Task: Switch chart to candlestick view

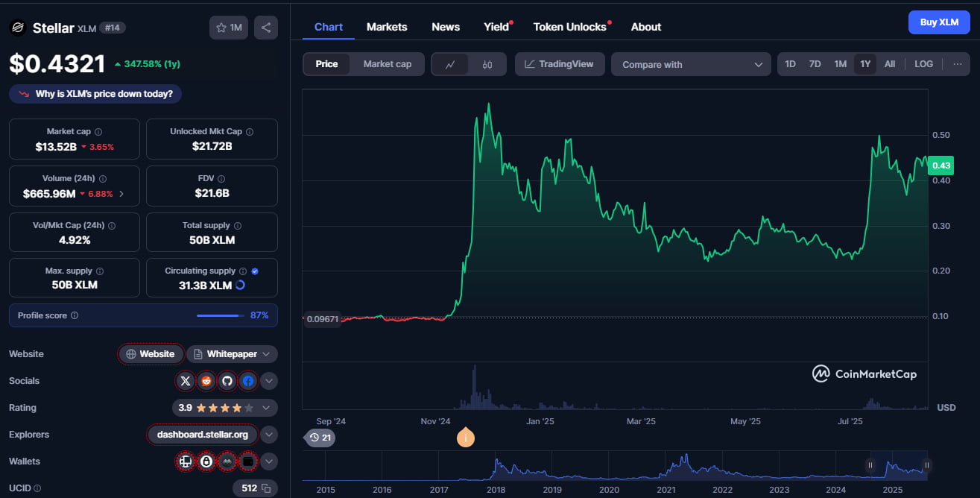Action: pyautogui.click(x=487, y=65)
